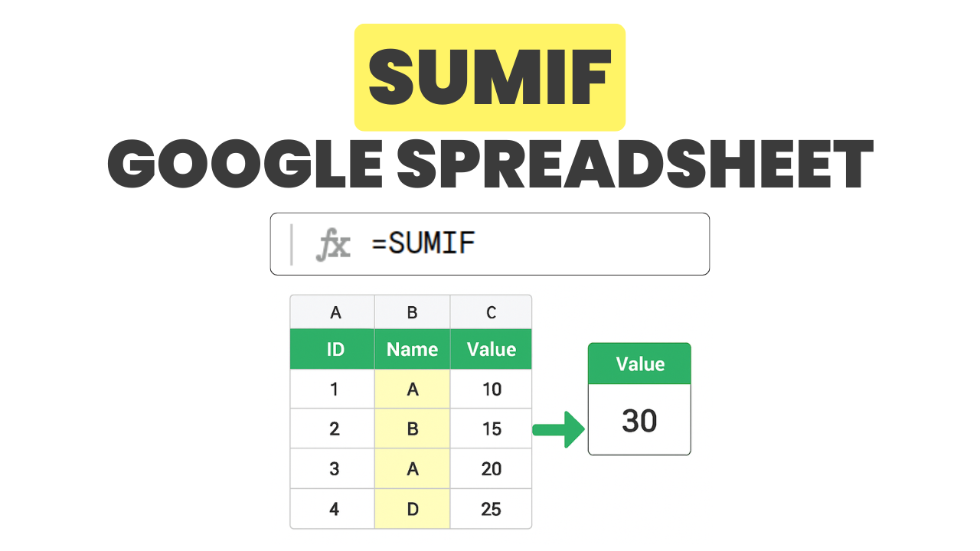The height and width of the screenshot is (551, 980).
Task: Select the ID cell containing 3
Action: click(335, 469)
